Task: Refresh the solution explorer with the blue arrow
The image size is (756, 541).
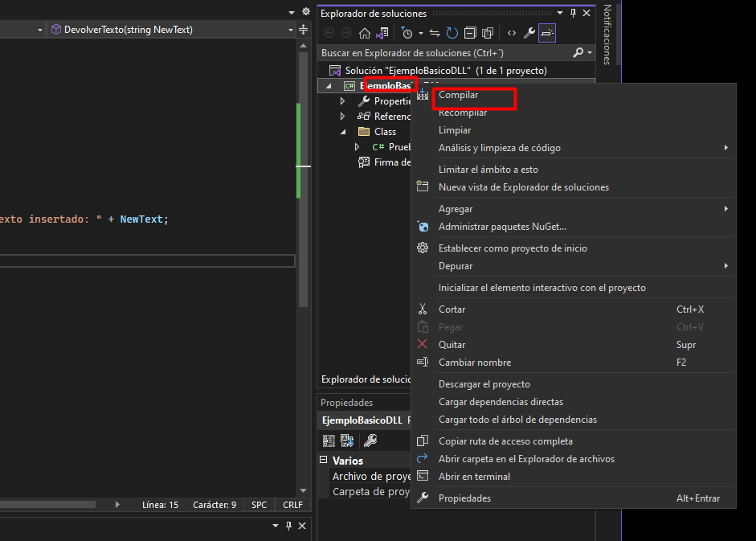Action: 452,33
